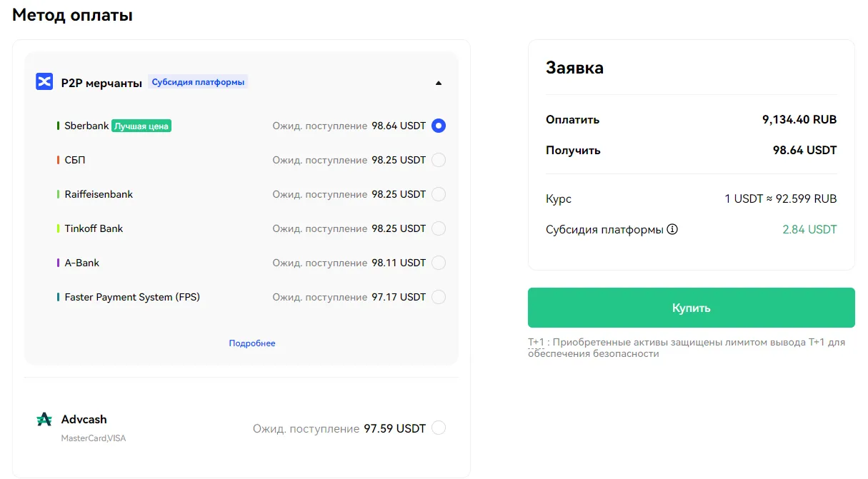Select Faster Payment System (FPS) option
868x479 pixels.
438,296
